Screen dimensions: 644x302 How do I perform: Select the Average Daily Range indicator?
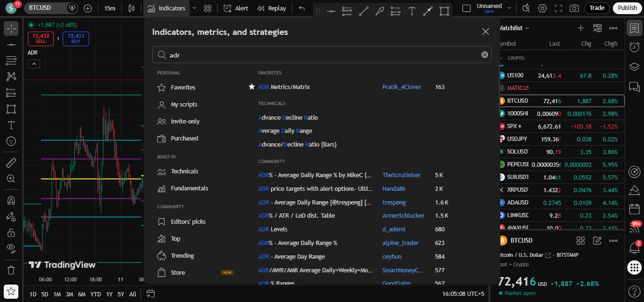coord(285,131)
